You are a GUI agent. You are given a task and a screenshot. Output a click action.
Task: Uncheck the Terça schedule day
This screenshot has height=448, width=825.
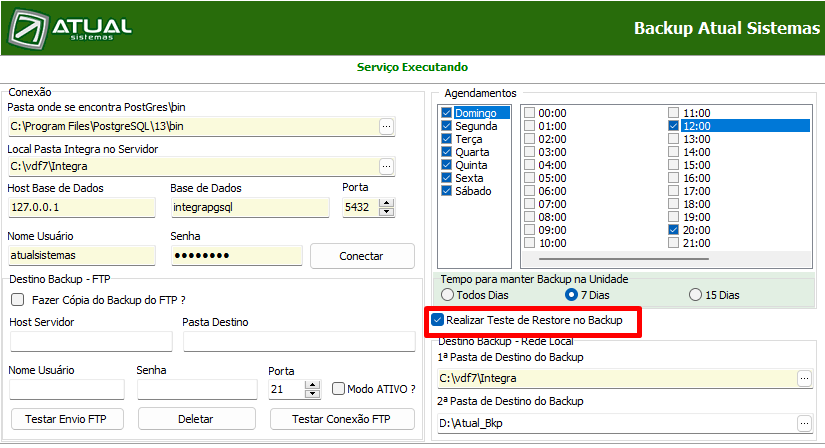coord(447,139)
